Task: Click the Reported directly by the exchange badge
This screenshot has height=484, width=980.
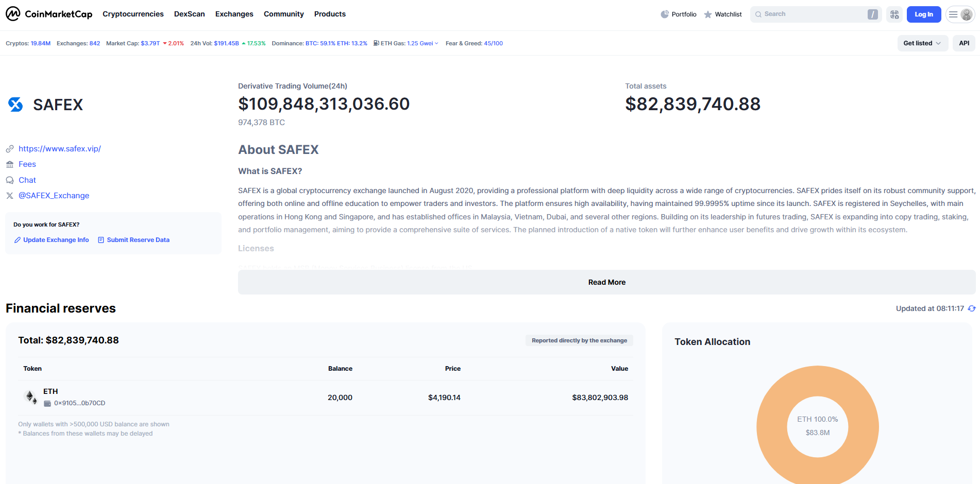Action: (579, 340)
